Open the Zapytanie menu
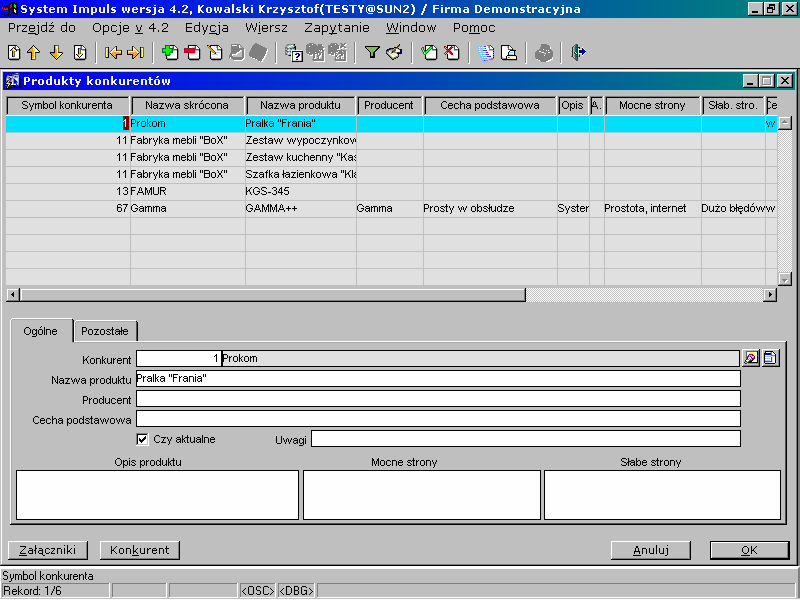The height and width of the screenshot is (600, 800). (337, 28)
